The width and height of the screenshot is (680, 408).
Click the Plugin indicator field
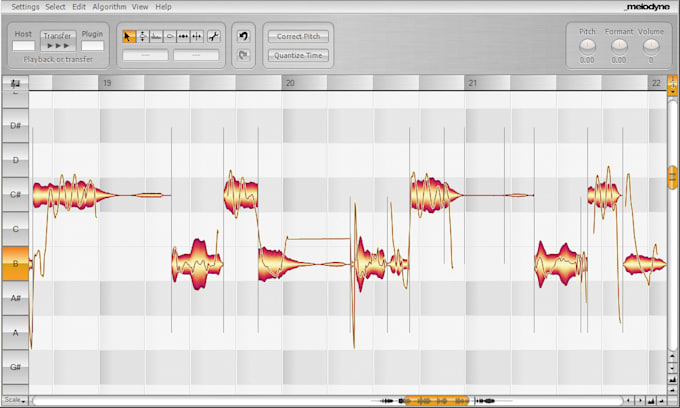[x=92, y=46]
